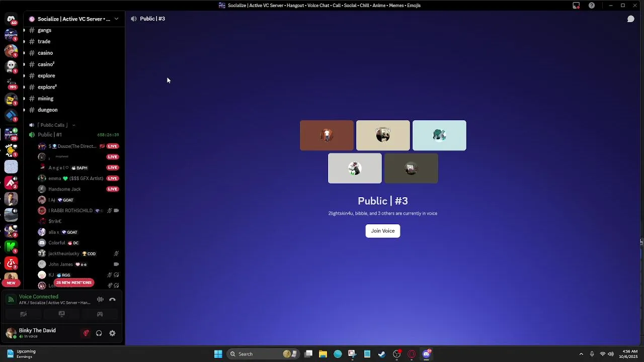Show hidden system tray icons chevron
This screenshot has height=362, width=644.
tap(581, 354)
